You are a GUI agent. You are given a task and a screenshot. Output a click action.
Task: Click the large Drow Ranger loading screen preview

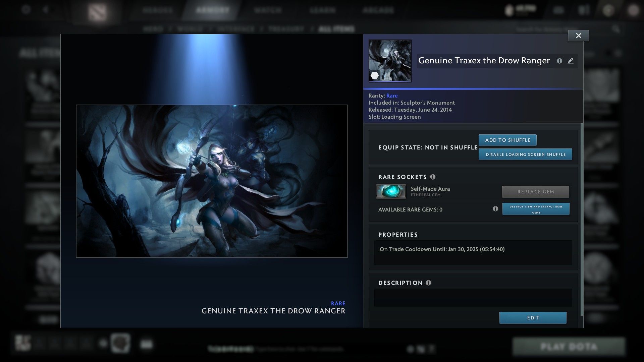[212, 181]
